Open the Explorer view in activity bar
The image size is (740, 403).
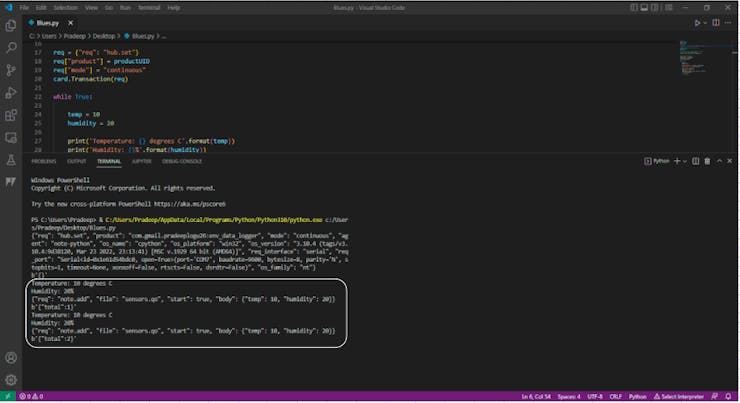11,24
